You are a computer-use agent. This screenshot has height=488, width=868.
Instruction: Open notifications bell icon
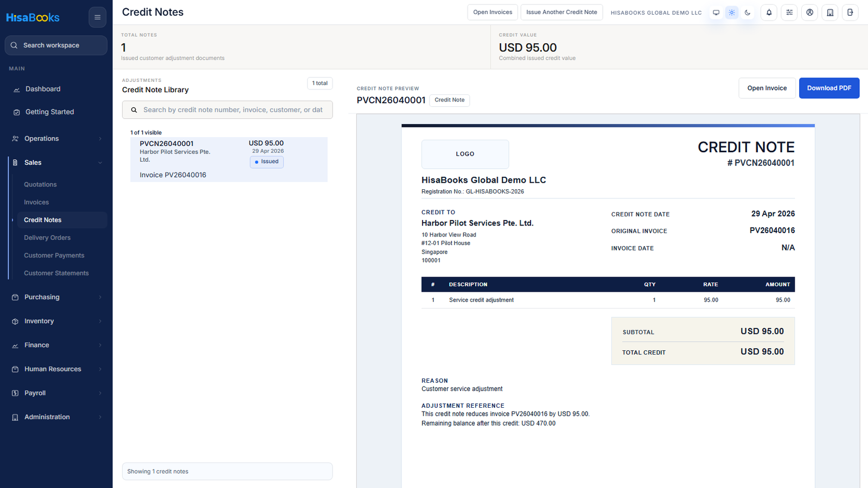point(769,12)
